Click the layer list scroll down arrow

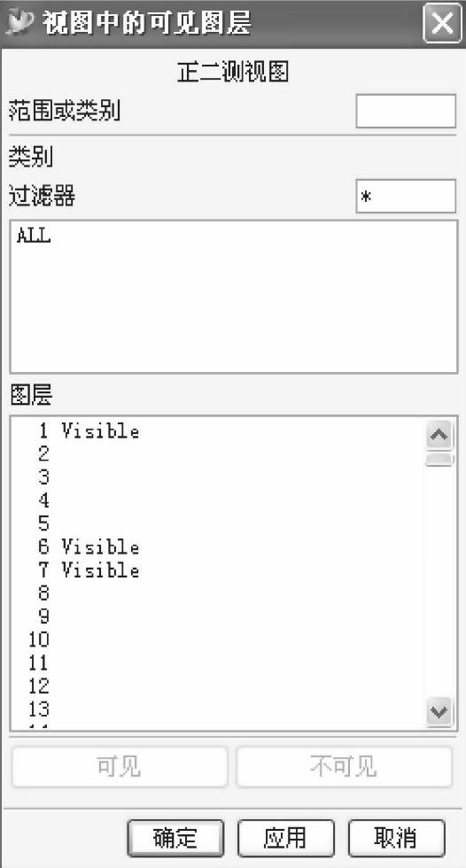pos(439,712)
